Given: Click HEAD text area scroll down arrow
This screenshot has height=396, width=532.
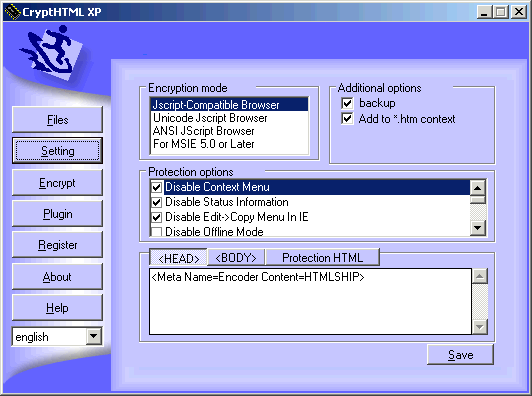Looking at the screenshot, I should tap(480, 327).
